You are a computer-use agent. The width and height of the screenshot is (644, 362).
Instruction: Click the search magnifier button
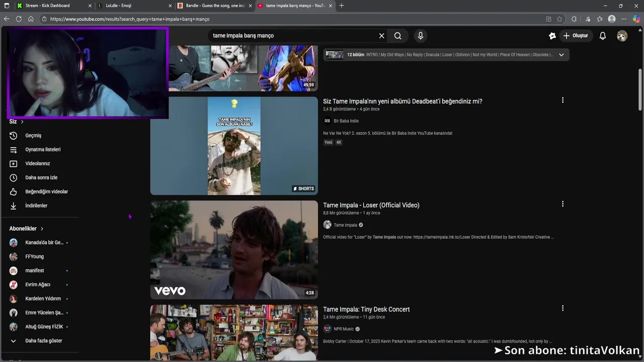point(397,36)
